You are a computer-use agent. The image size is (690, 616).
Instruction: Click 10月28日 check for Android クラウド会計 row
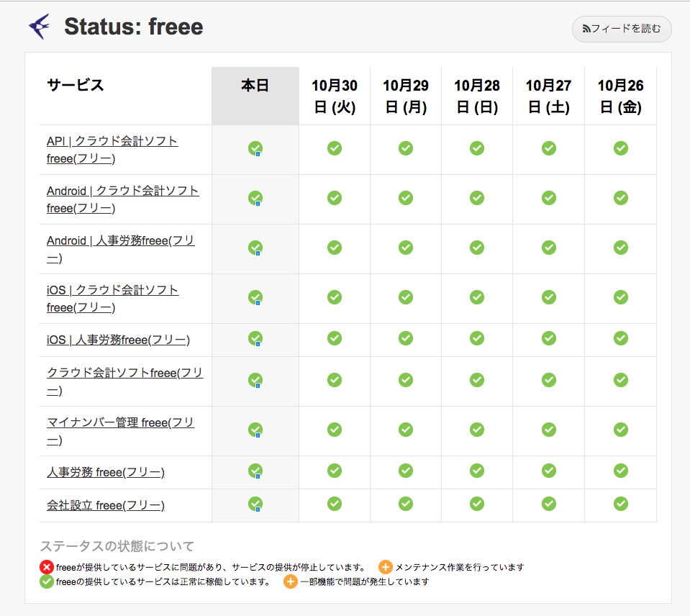click(x=477, y=198)
